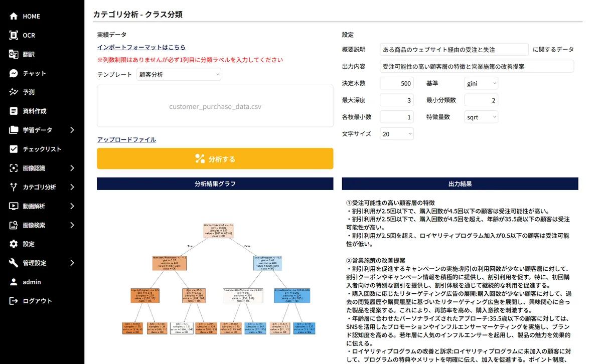
Task: Click the percent icon on 分析する button
Action: [200, 159]
